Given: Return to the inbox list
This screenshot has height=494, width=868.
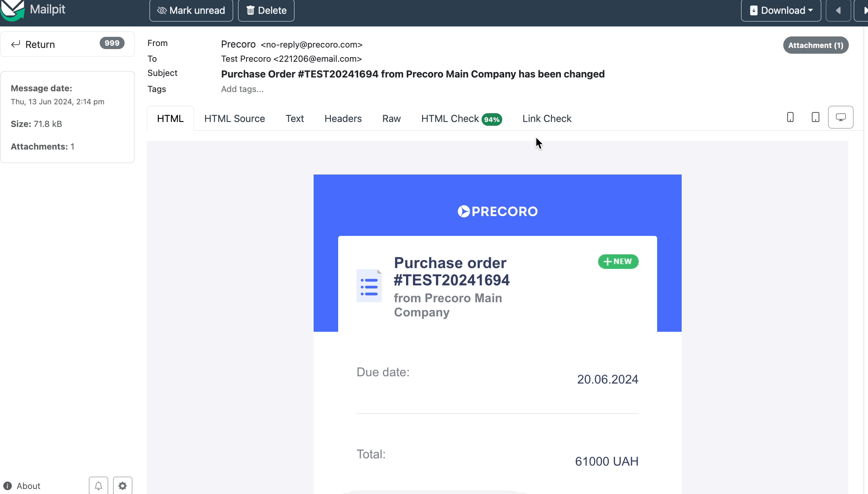Looking at the screenshot, I should [x=67, y=44].
